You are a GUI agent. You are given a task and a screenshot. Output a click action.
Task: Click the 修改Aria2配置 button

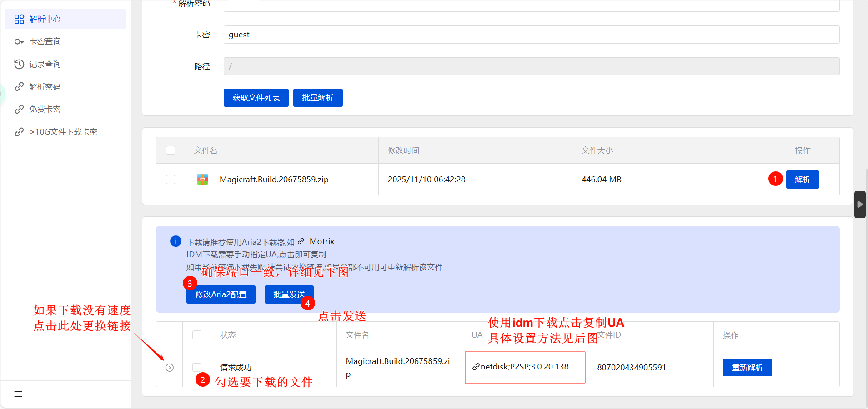click(221, 294)
